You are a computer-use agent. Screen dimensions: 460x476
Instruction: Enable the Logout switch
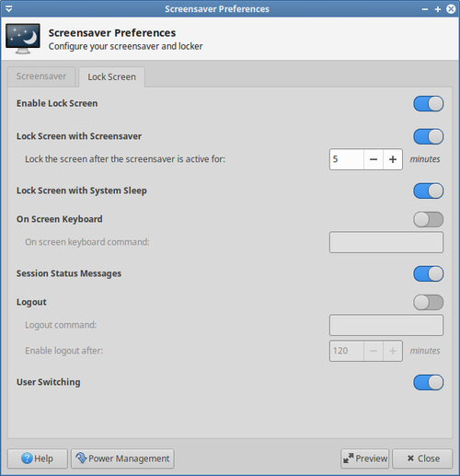(428, 302)
